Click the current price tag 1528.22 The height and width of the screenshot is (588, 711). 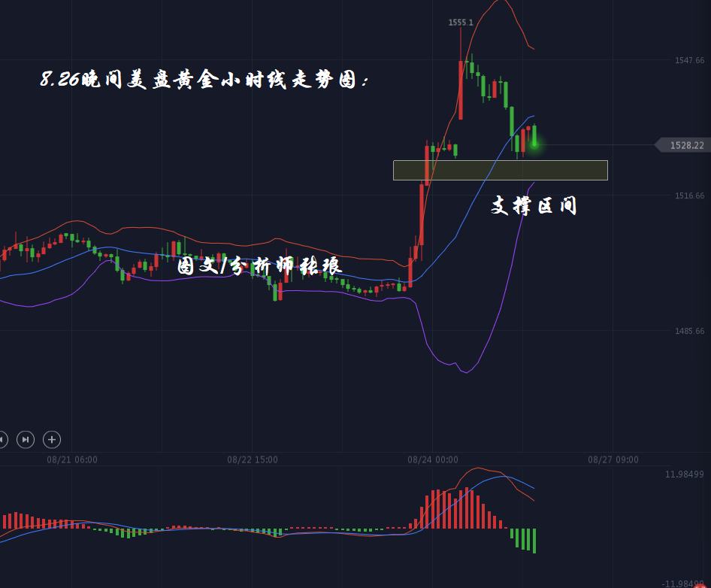click(685, 145)
